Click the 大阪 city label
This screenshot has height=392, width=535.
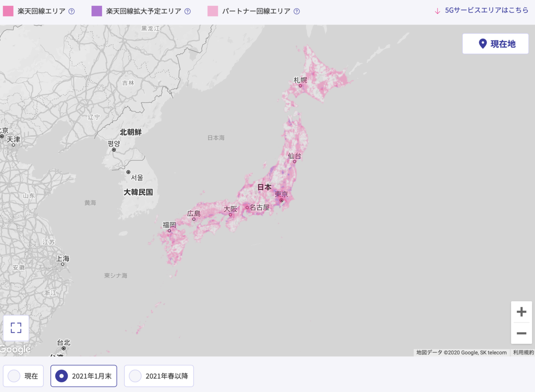230,209
